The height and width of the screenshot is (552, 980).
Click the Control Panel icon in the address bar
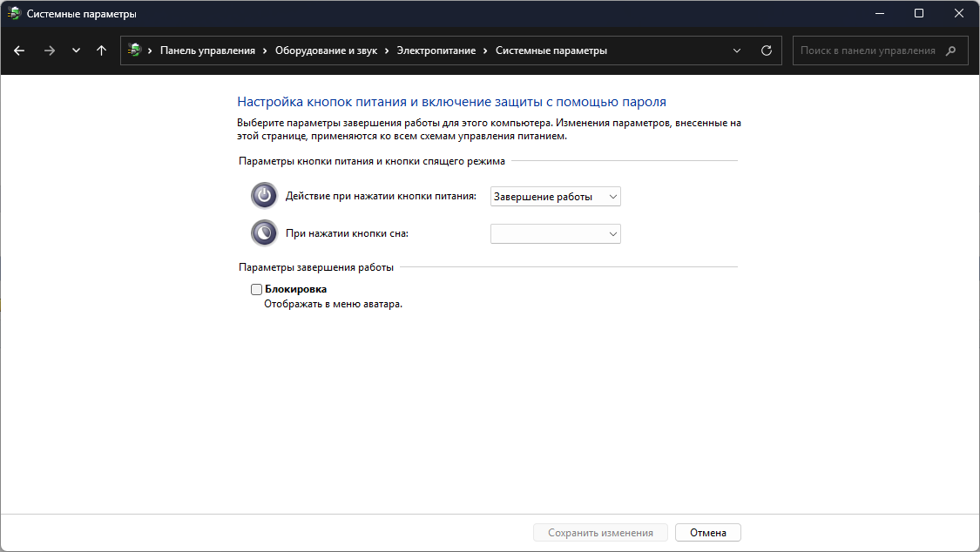pos(137,50)
